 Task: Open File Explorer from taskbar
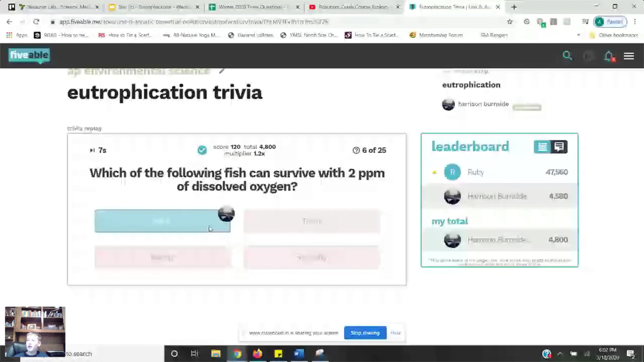tap(216, 354)
